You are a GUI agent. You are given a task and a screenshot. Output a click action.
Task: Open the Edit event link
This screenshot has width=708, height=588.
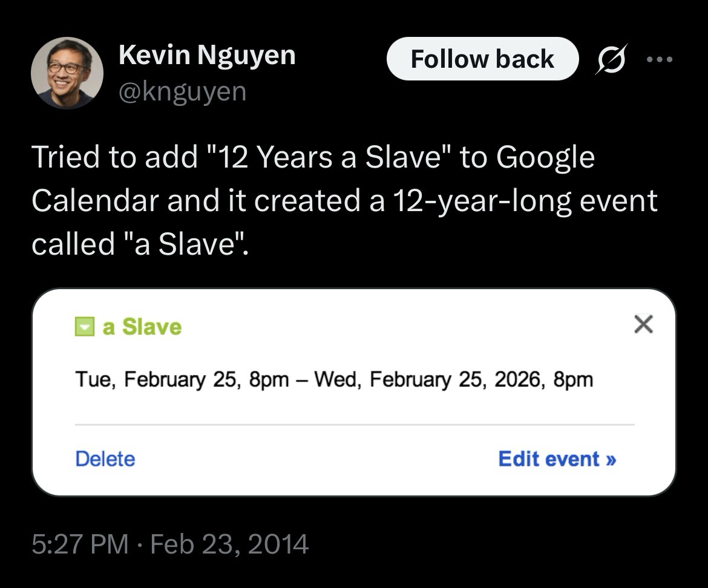pos(557,459)
